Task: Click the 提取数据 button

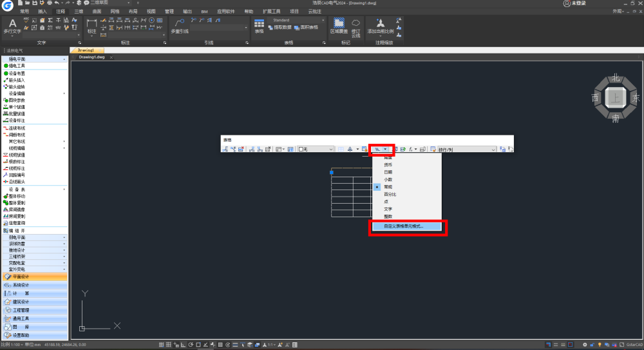Action: (x=279, y=28)
